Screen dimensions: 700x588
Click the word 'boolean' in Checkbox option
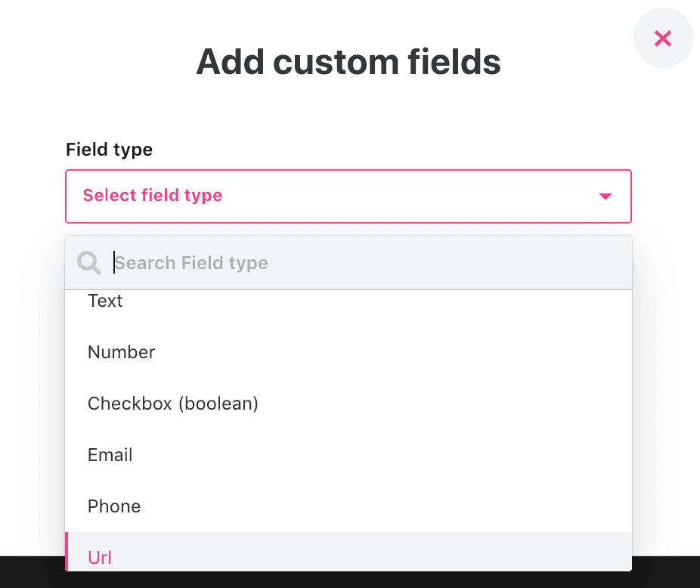click(x=218, y=404)
